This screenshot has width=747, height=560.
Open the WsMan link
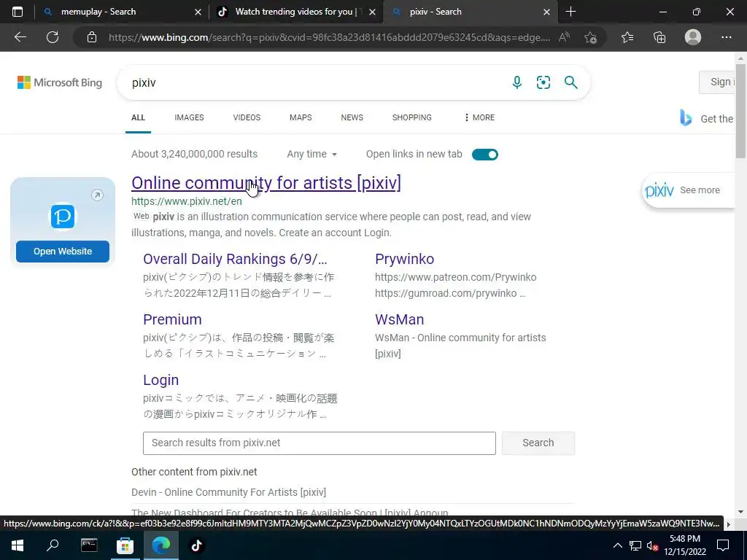point(399,319)
